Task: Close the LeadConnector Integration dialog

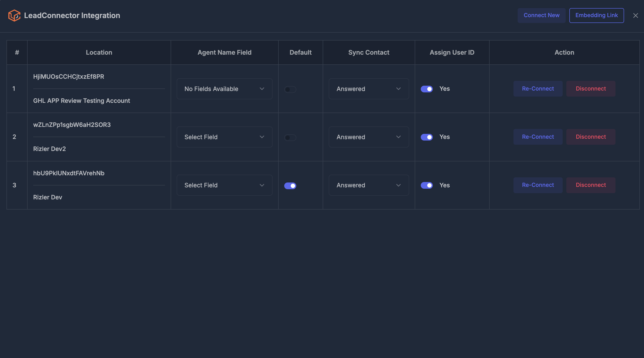Action: click(635, 16)
